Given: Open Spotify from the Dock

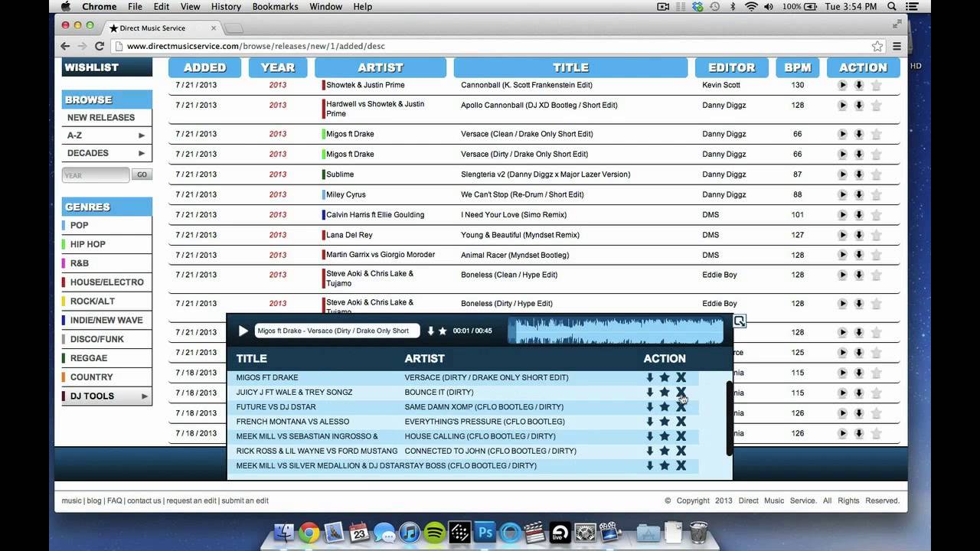Looking at the screenshot, I should [434, 533].
